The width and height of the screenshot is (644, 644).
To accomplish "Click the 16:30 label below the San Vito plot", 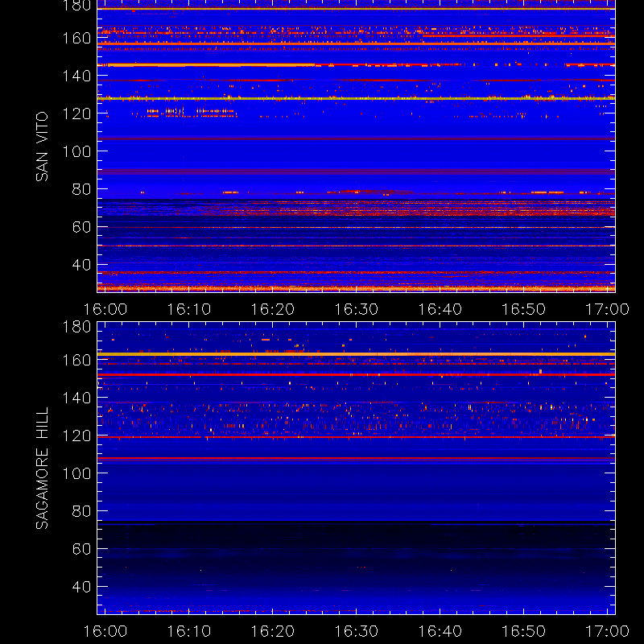I will tap(356, 309).
